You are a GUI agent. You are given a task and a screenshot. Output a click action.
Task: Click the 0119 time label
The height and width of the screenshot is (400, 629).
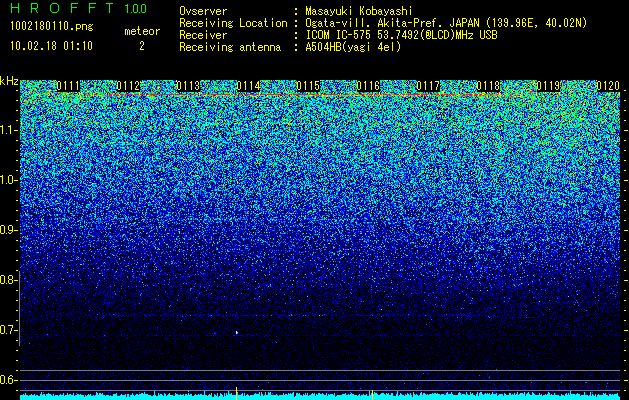click(x=548, y=86)
